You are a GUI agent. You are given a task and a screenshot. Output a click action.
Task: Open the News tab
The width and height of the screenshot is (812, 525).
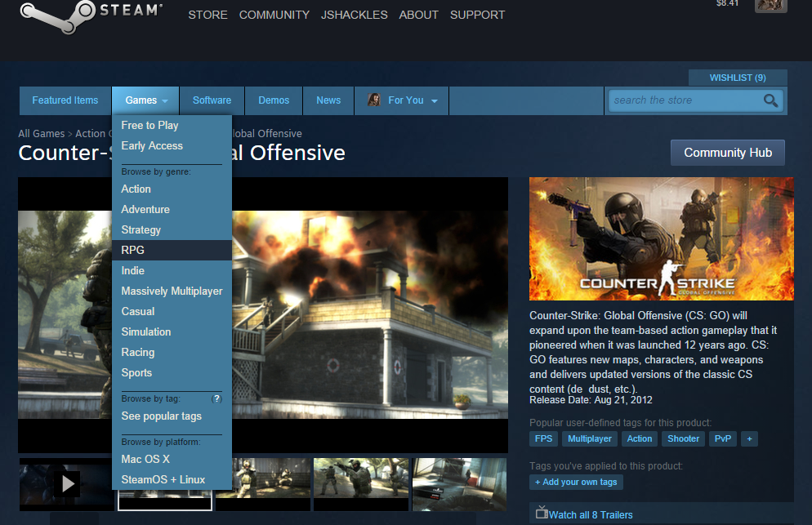(328, 100)
